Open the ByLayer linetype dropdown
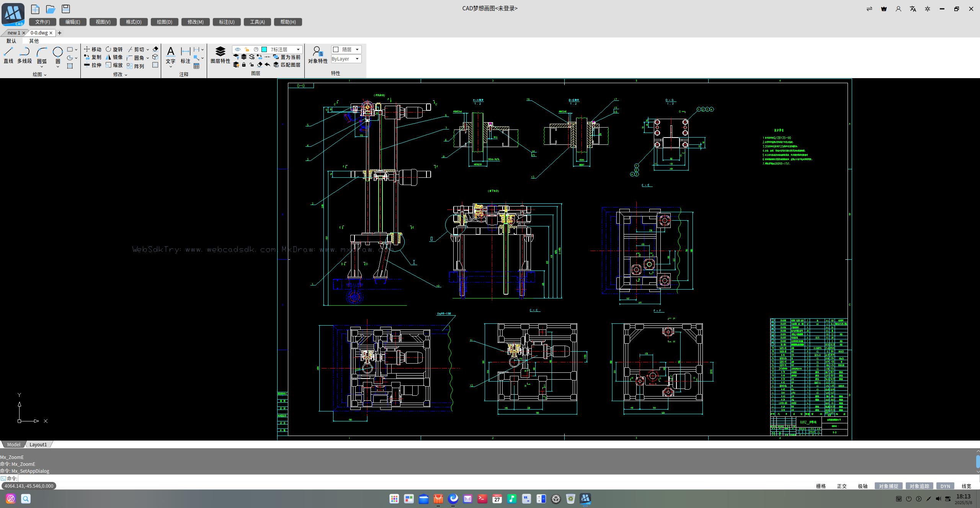The height and width of the screenshot is (508, 980). [346, 59]
